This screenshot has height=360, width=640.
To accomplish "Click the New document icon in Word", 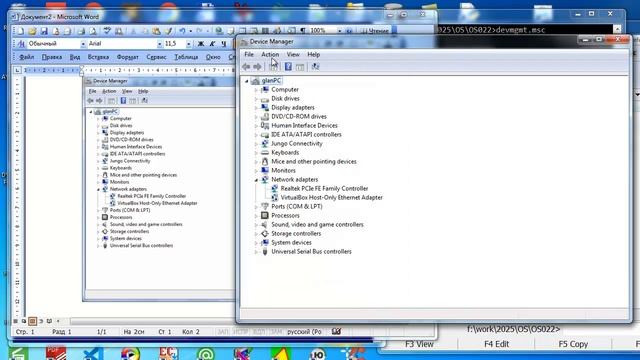I will pos(20,31).
